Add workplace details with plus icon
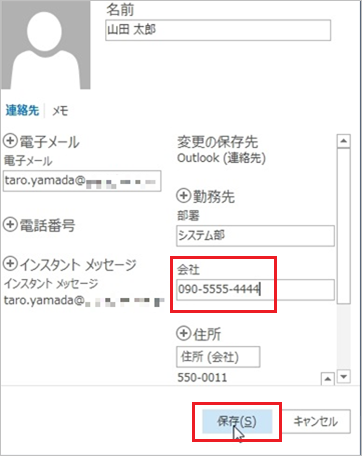 [x=183, y=196]
